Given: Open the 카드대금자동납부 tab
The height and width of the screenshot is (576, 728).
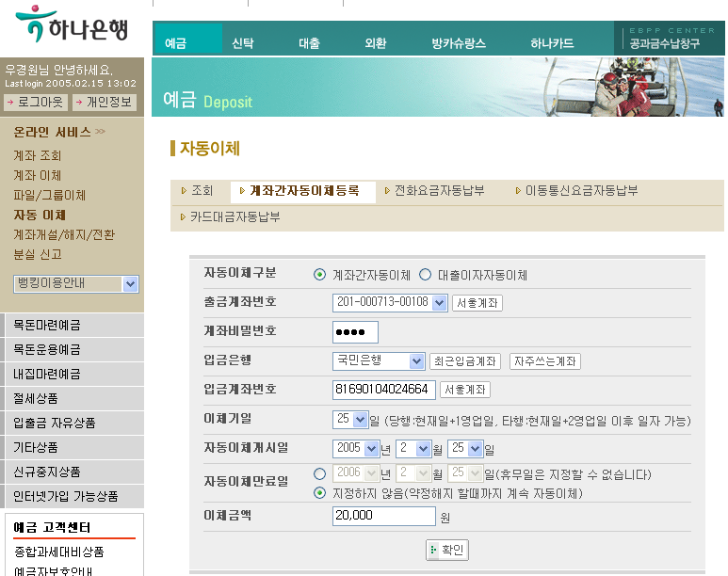Looking at the screenshot, I should [x=235, y=217].
